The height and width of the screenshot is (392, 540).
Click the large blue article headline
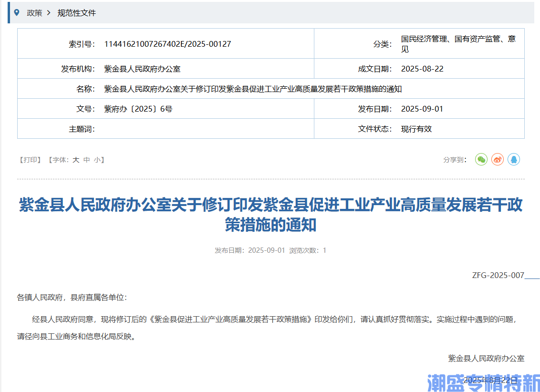[270, 215]
